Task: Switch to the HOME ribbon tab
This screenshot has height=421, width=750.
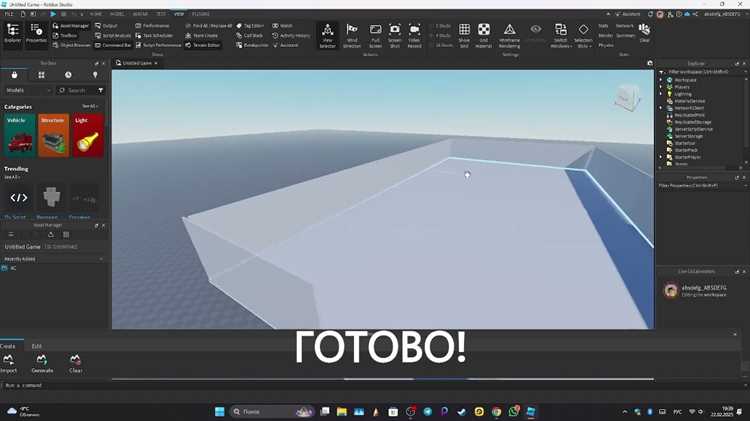Action: [96, 14]
